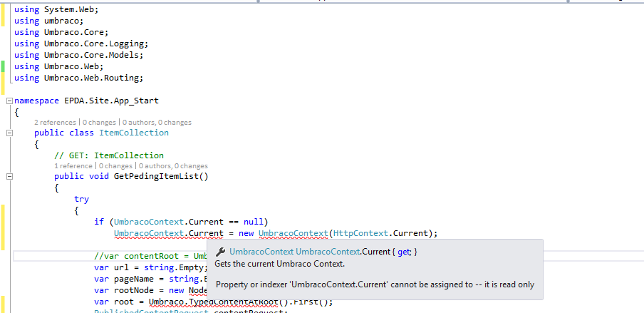Click the read only error message in tooltip
This screenshot has width=644, height=313.
(375, 284)
